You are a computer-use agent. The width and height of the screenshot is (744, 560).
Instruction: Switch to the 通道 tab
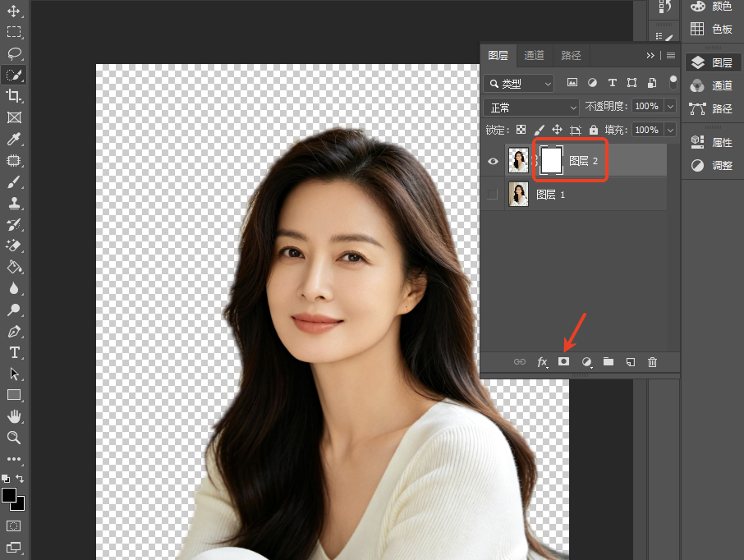point(534,56)
